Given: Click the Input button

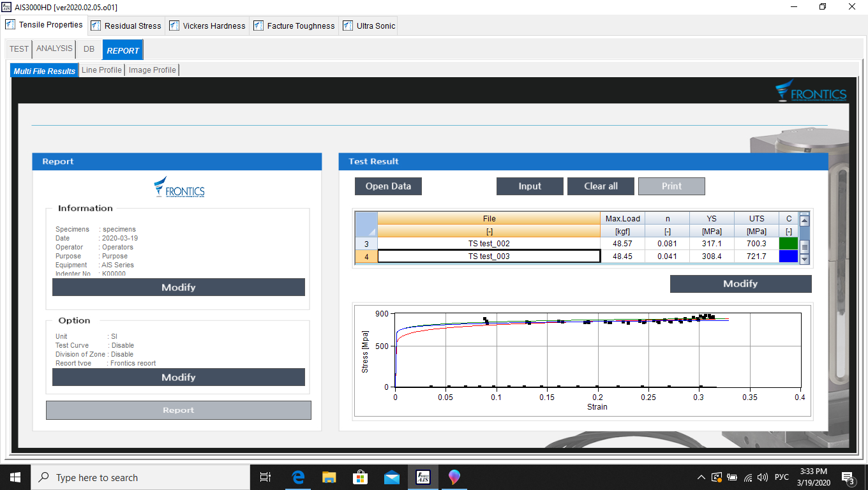Looking at the screenshot, I should (x=530, y=186).
